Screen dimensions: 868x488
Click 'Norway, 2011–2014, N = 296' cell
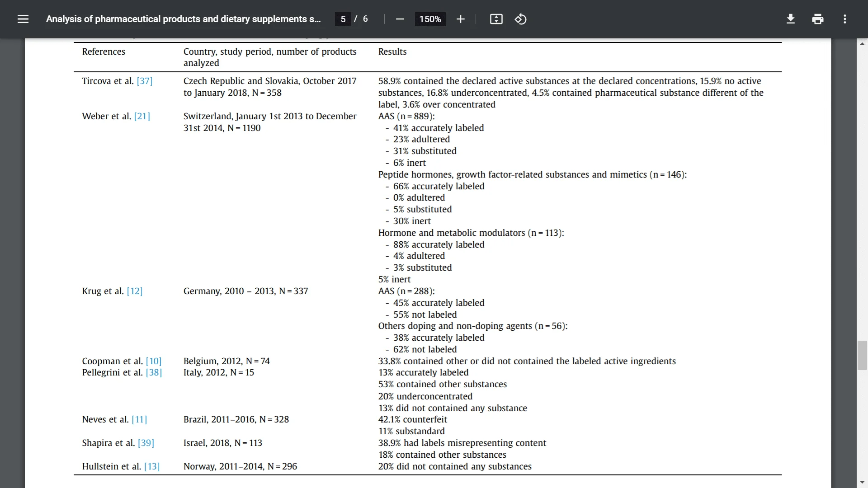(240, 466)
